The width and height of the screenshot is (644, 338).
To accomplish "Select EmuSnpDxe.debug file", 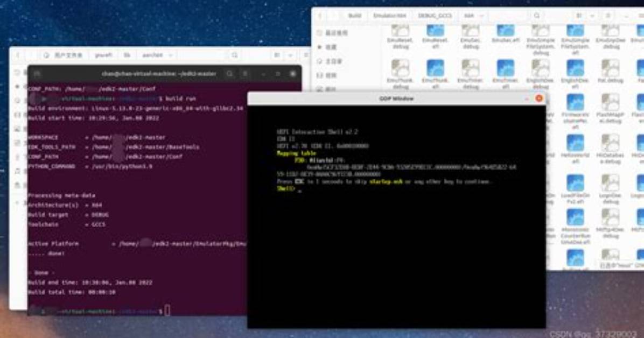I will point(610,37).
